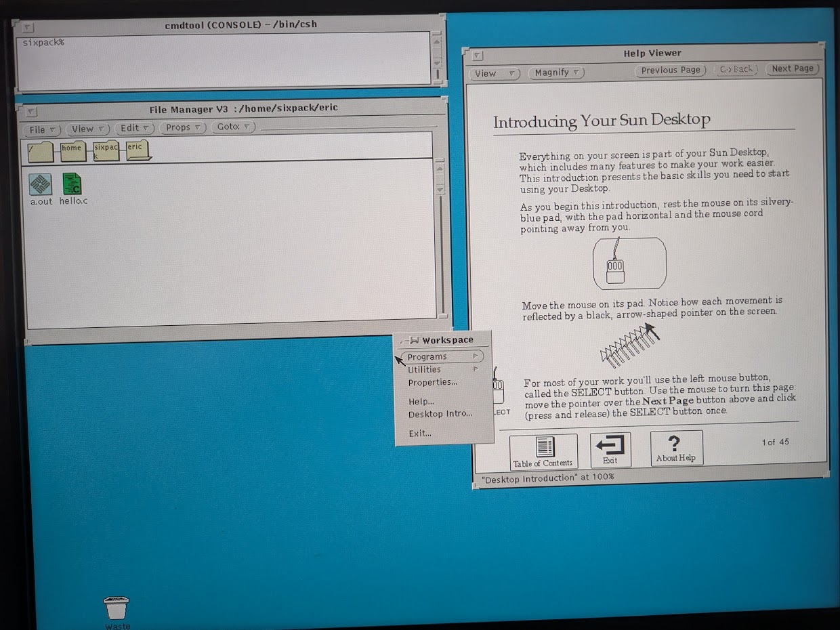Image resolution: width=840 pixels, height=630 pixels.
Task: Choose Desktop Intro... in Workspace menu
Action: (x=440, y=414)
